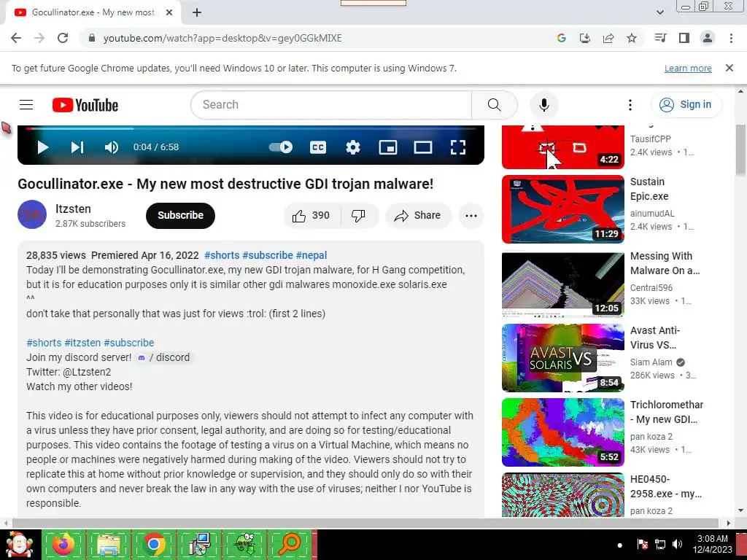Open the Itzsten channel avatar
Image resolution: width=747 pixels, height=560 pixels.
point(32,215)
